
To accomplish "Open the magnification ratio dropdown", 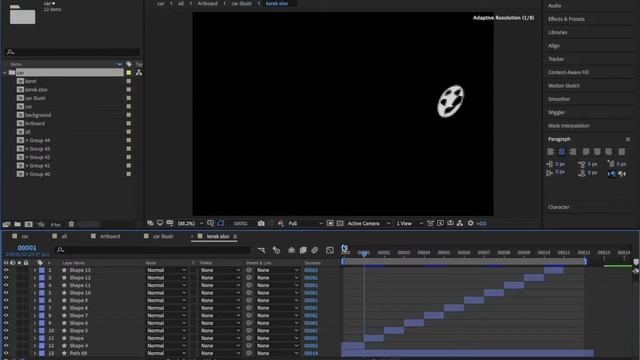I will pyautogui.click(x=190, y=223).
